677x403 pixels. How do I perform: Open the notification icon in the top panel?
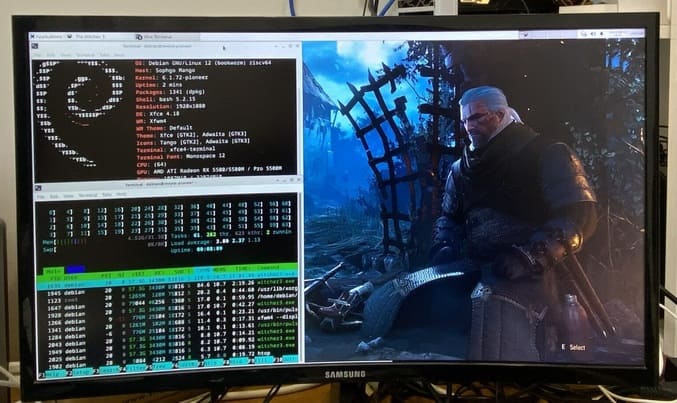[601, 34]
